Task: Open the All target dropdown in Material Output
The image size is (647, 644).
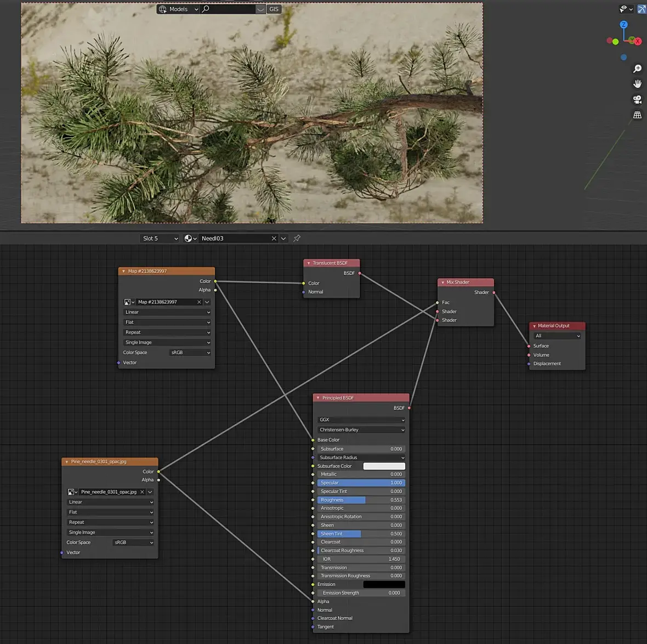Action: point(558,336)
